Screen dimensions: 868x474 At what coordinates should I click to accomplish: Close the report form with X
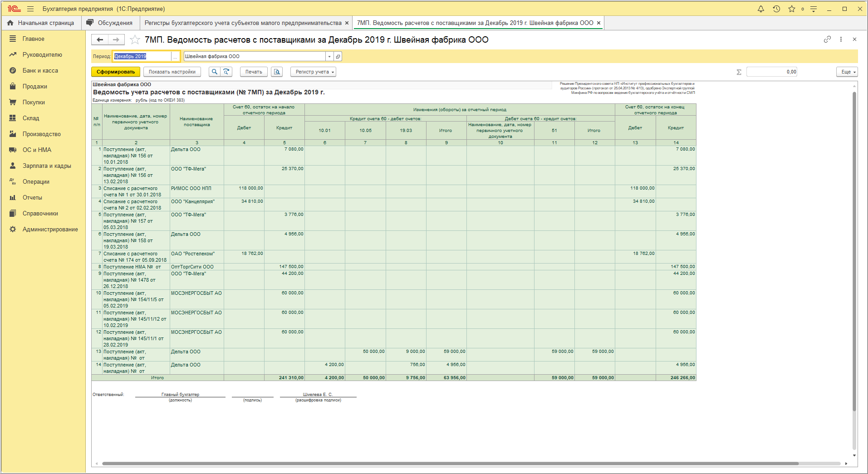pyautogui.click(x=854, y=39)
